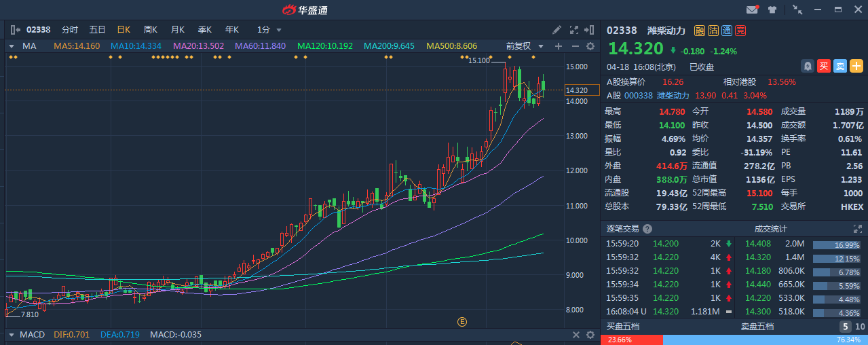Open the skin theme shirt icon

point(772,10)
